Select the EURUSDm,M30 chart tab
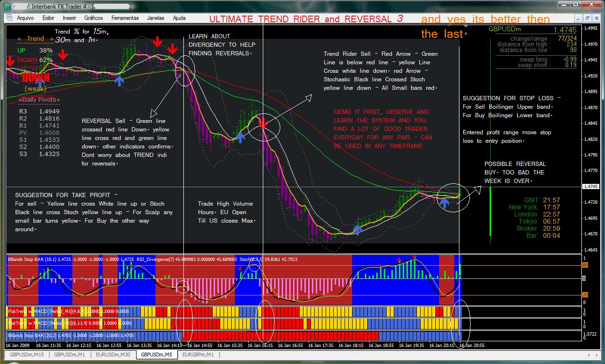 (113, 355)
